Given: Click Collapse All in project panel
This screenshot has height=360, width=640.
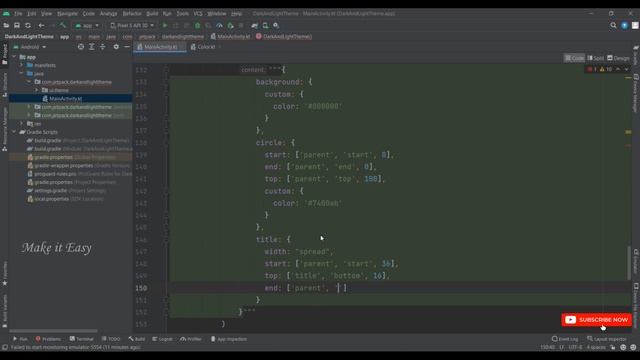Looking at the screenshot, I should click(102, 47).
